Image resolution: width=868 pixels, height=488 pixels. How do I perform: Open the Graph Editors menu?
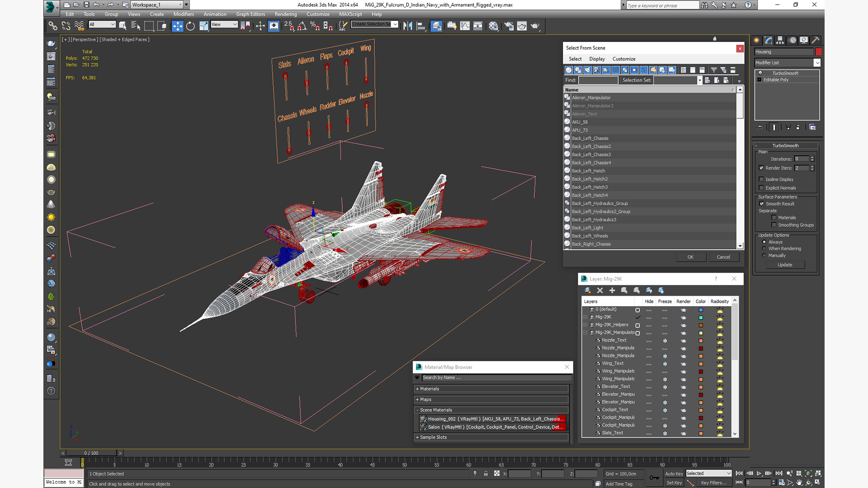[x=250, y=14]
